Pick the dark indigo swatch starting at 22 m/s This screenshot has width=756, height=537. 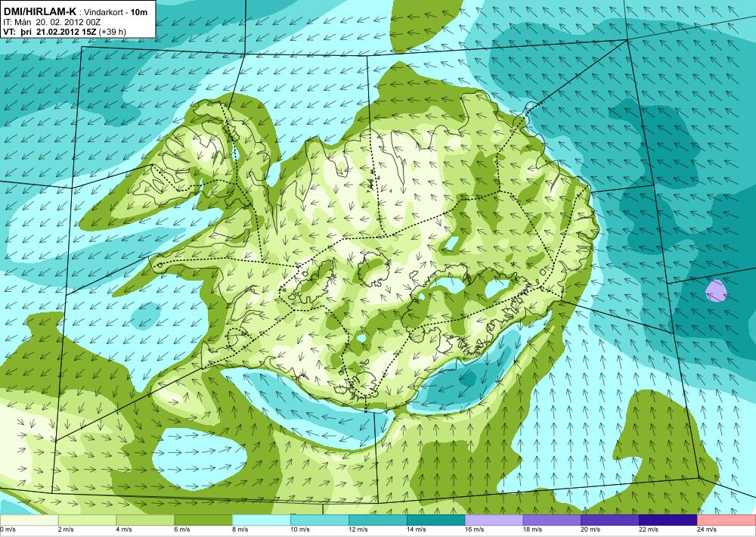668,520
